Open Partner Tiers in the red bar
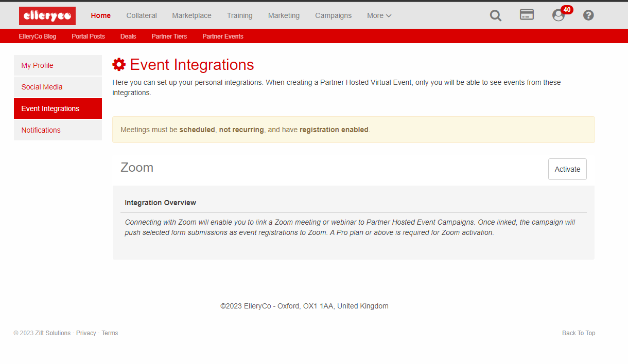This screenshot has width=628, height=364. (169, 37)
